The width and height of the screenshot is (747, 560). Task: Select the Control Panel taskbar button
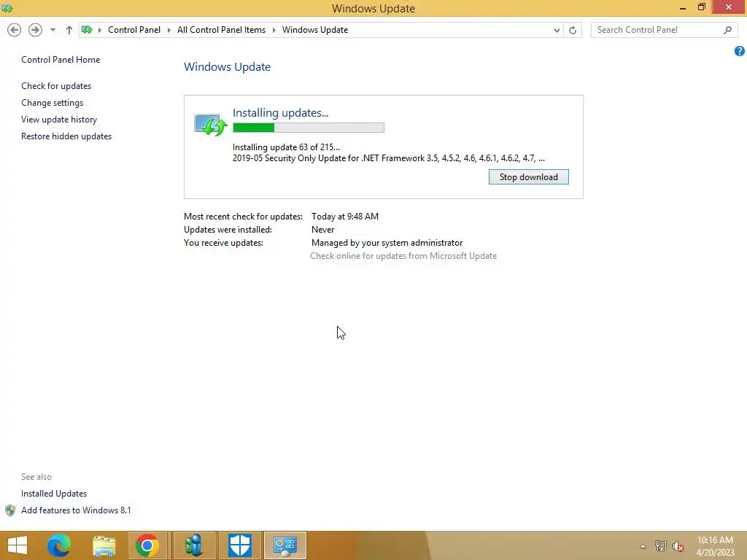click(285, 545)
